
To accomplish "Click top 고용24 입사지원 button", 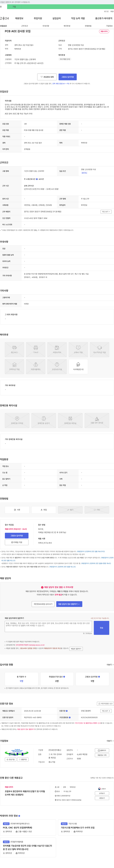I will coord(68,77).
